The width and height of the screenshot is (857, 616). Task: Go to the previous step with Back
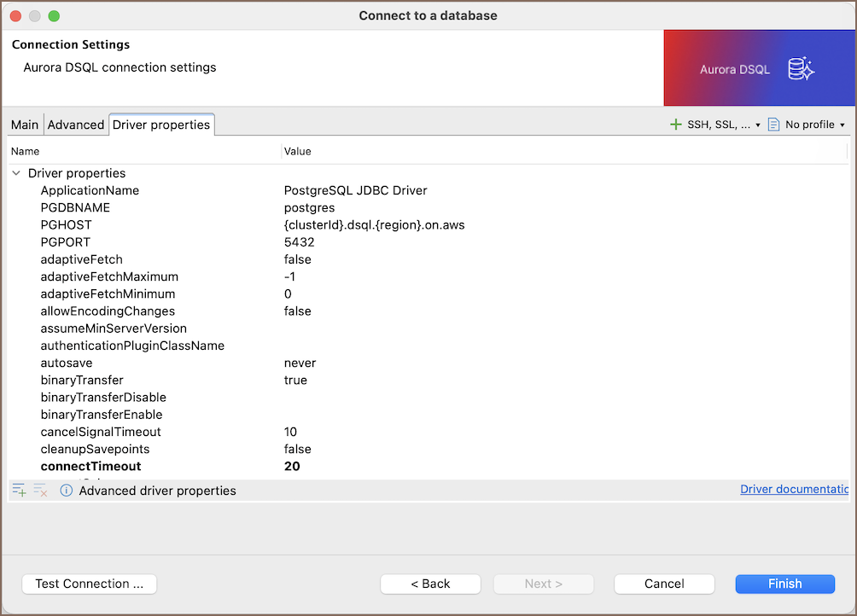[430, 584]
